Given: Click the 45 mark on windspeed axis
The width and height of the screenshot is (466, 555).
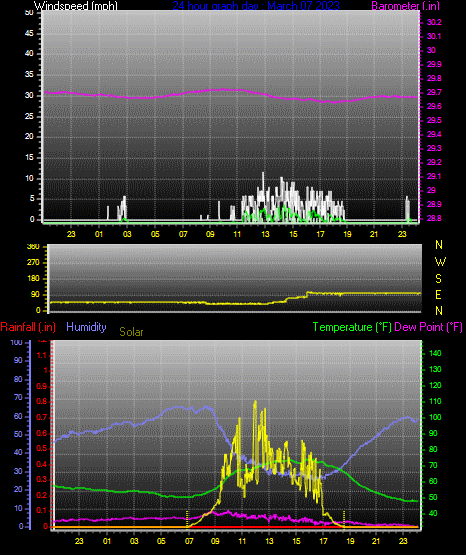Looking at the screenshot, I should pos(29,33).
